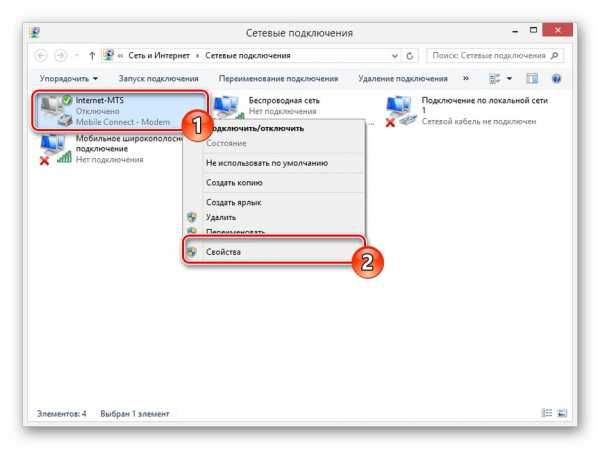Screen dimensions: 600x449
Task: Choose 'Создать копию' in the context menu
Action: pos(274,183)
